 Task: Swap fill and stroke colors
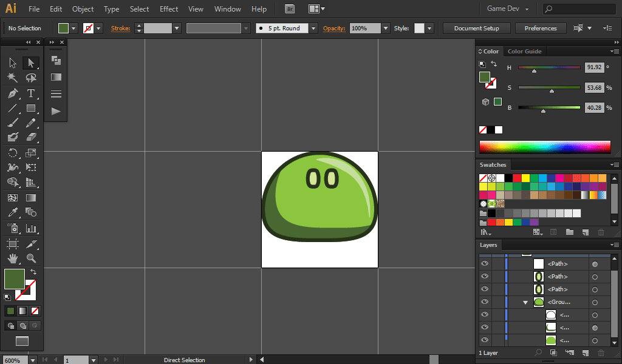[x=33, y=272]
